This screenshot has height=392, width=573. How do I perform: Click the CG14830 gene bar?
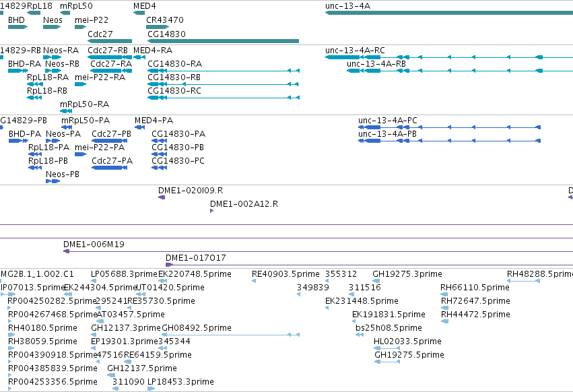(x=224, y=41)
